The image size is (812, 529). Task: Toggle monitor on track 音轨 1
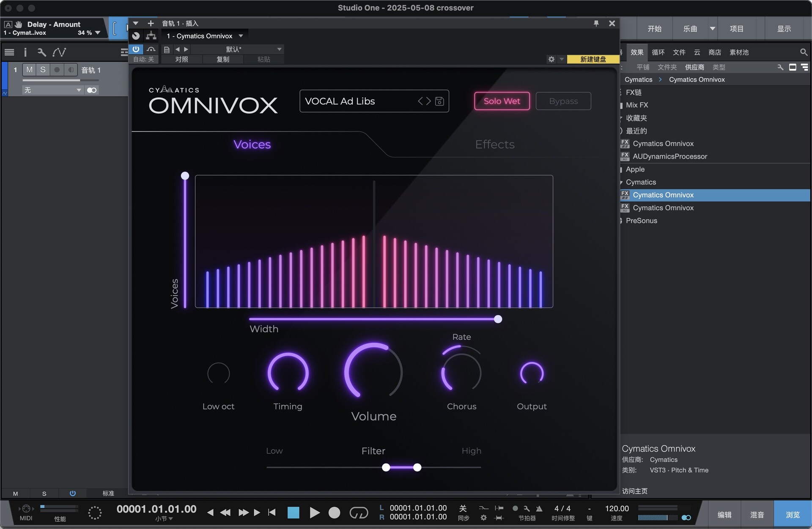click(x=71, y=70)
